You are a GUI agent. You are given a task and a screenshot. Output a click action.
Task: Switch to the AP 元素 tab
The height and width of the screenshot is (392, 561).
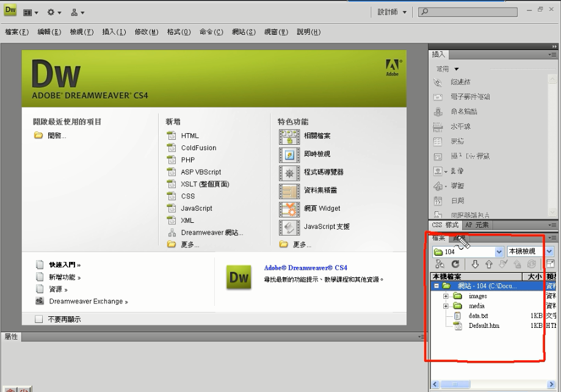pos(477,225)
